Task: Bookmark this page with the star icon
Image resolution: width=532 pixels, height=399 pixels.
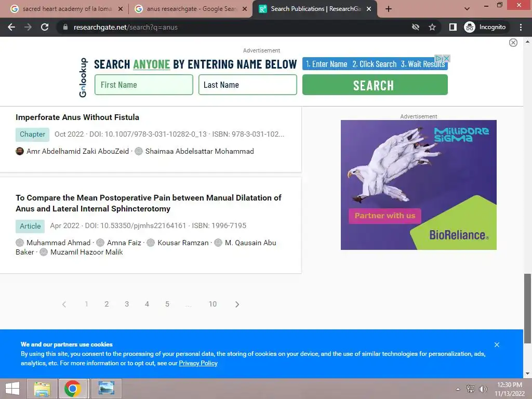Action: [x=432, y=27]
